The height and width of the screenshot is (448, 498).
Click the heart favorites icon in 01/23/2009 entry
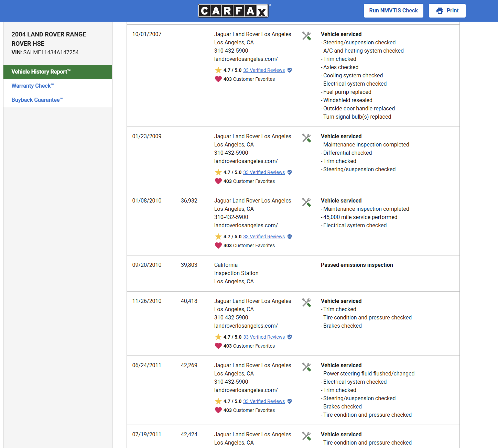tap(218, 181)
